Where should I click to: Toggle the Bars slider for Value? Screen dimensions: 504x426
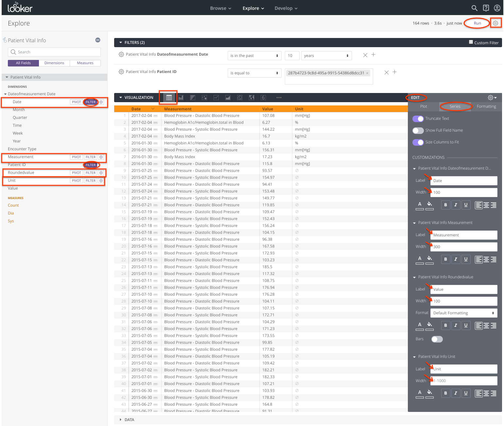point(437,339)
